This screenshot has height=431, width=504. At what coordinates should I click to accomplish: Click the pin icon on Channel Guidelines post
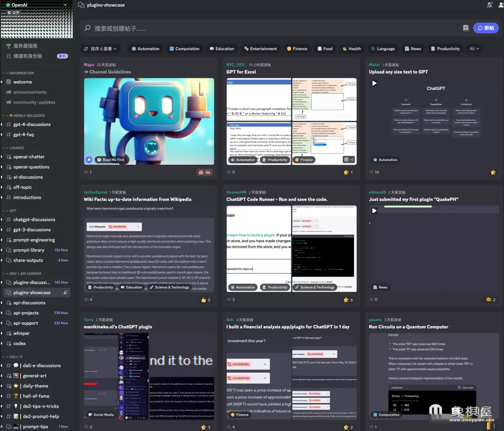pyautogui.click(x=89, y=160)
